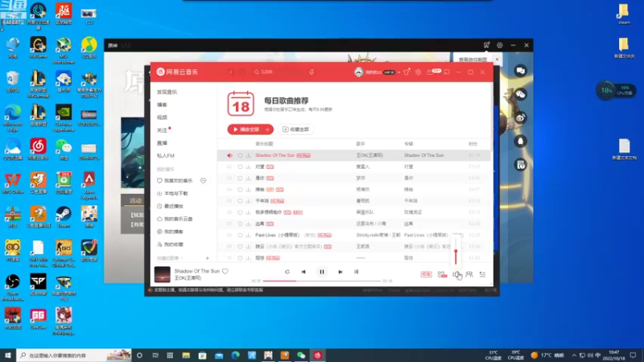Open the lyrics 词 button
The height and width of the screenshot is (362, 644).
click(356, 272)
